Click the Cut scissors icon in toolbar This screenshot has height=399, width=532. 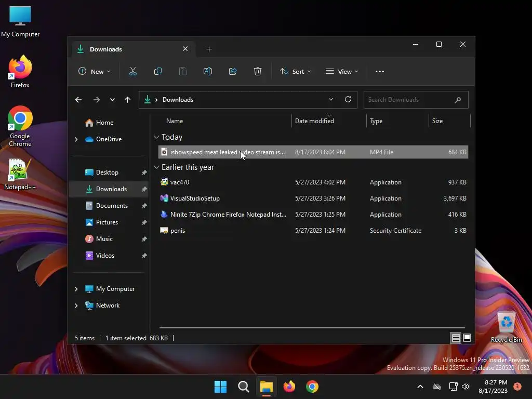click(x=132, y=71)
